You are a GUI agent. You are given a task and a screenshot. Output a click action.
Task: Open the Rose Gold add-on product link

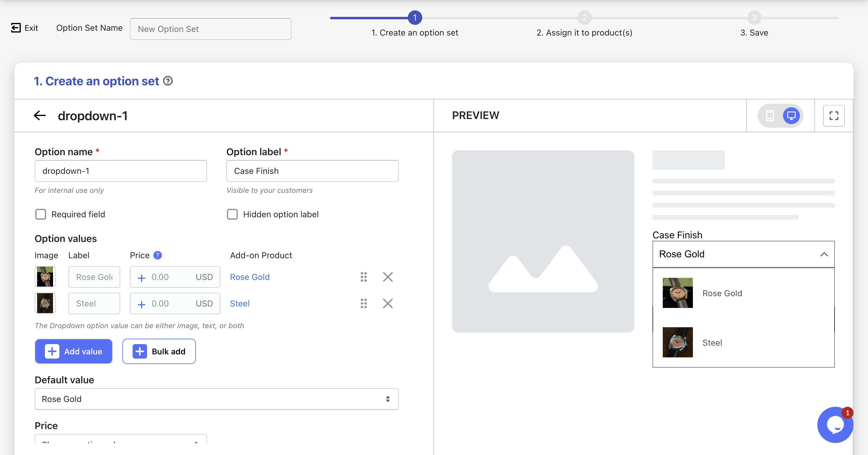click(x=250, y=277)
